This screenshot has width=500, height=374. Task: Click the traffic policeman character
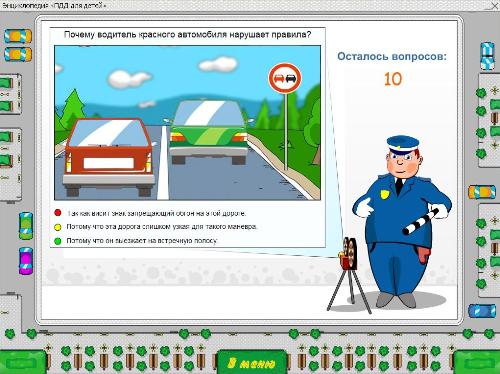(402, 222)
